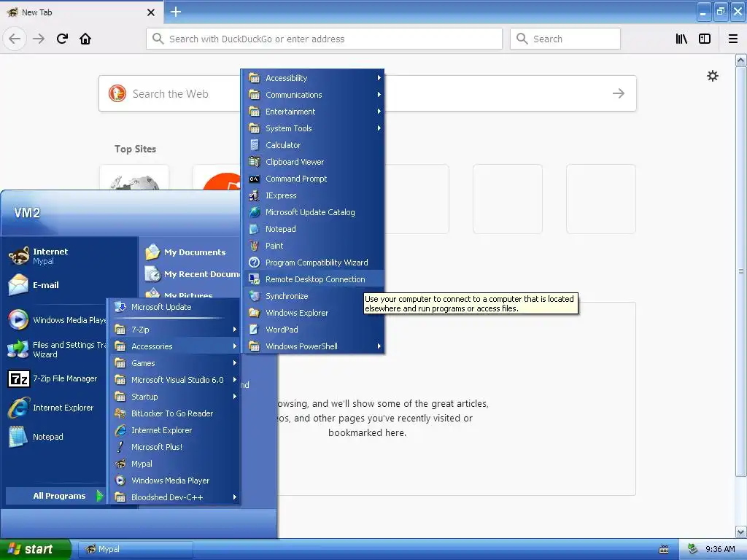The image size is (747, 560).
Task: Open My Documents from Start menu
Action: [190, 252]
